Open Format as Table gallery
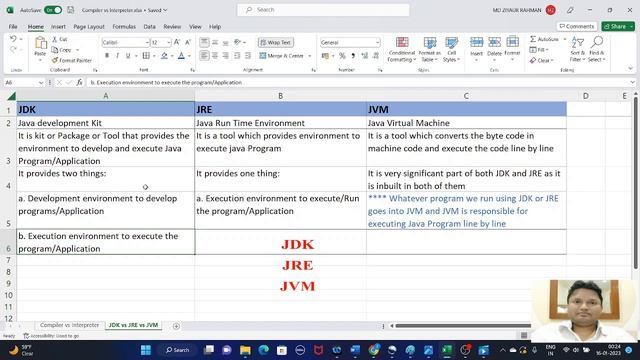The height and width of the screenshot is (360, 640). 429,49
